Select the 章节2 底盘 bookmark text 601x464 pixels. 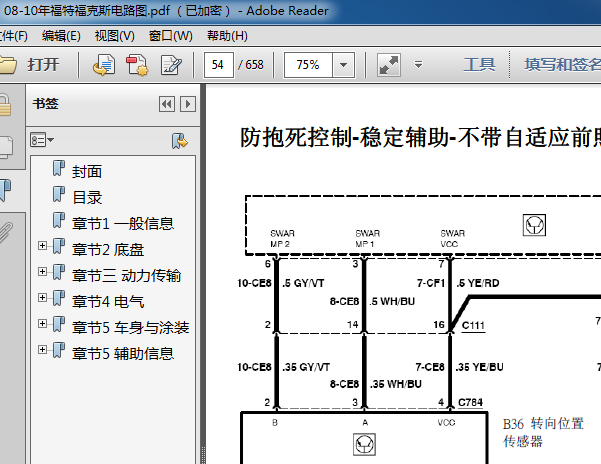108,250
